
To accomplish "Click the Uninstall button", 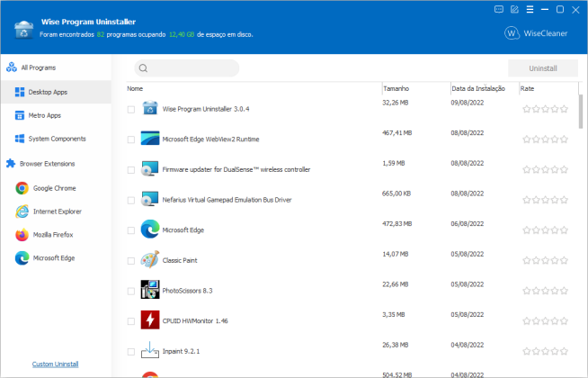I will (x=543, y=68).
